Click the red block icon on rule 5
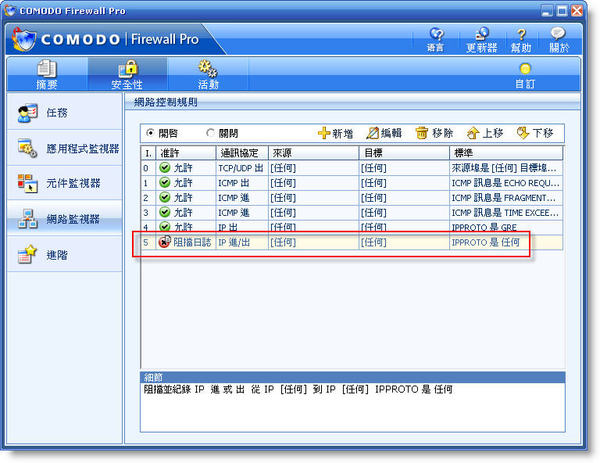 [x=165, y=242]
